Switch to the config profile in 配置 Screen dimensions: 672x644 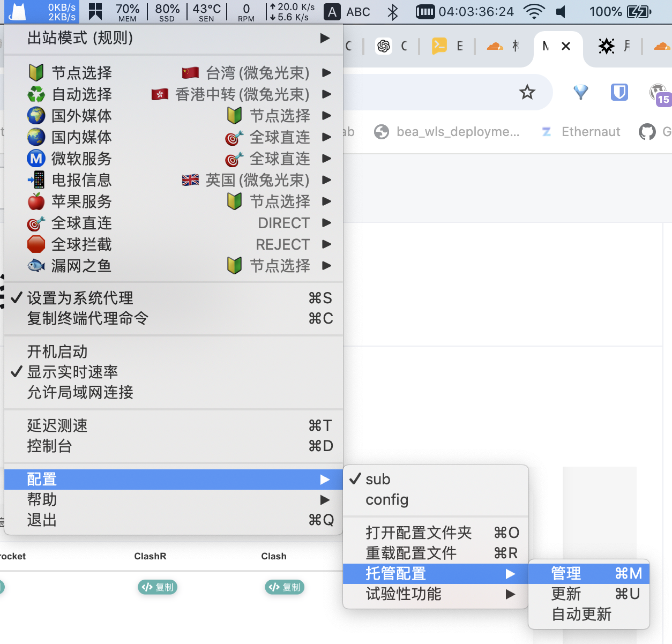coord(387,499)
